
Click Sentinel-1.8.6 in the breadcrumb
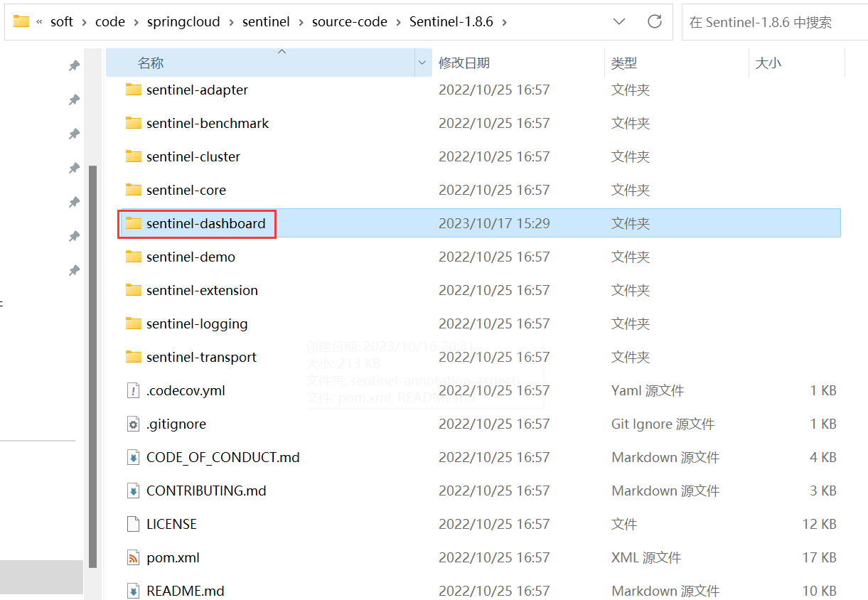[x=451, y=22]
